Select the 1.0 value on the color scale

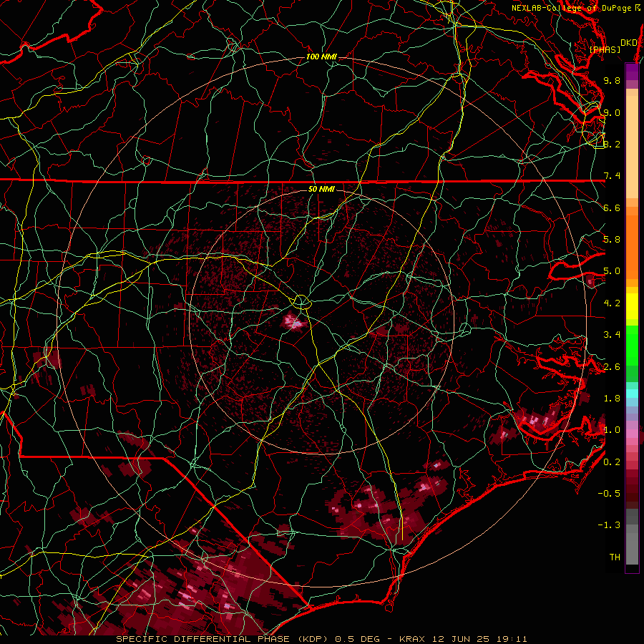coord(612,430)
